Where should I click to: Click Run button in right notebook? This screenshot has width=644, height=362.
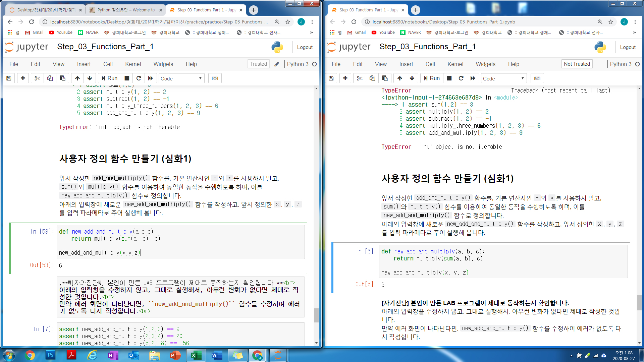[x=432, y=78]
